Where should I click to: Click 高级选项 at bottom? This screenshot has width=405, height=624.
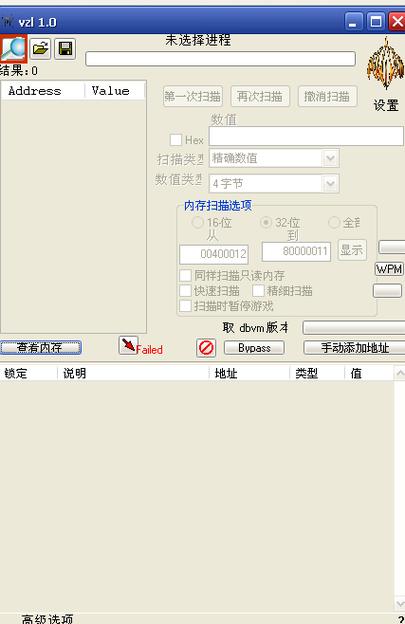(48, 619)
